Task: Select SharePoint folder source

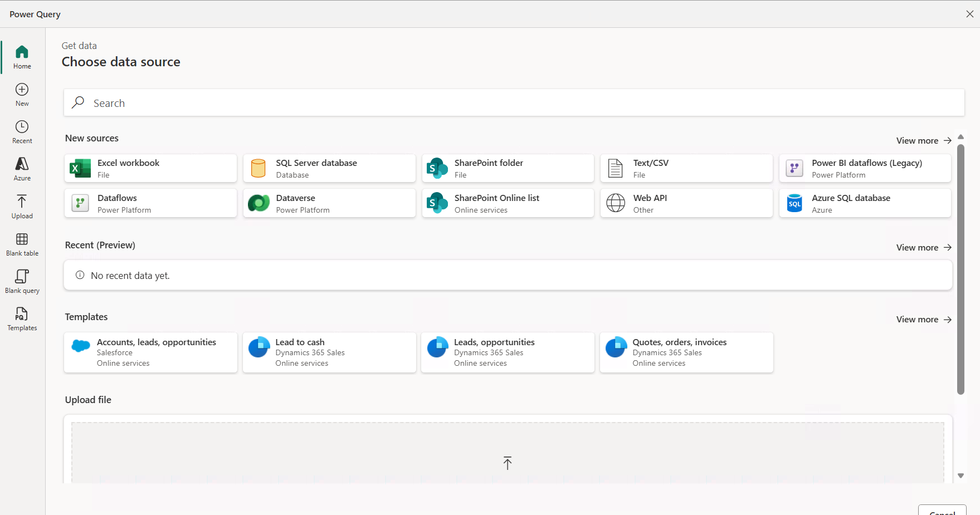Action: (x=508, y=168)
